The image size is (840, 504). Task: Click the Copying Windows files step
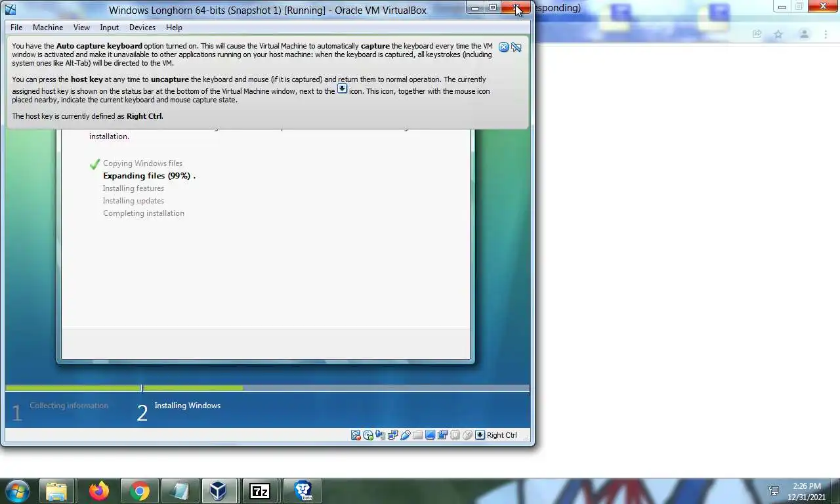[x=142, y=163]
